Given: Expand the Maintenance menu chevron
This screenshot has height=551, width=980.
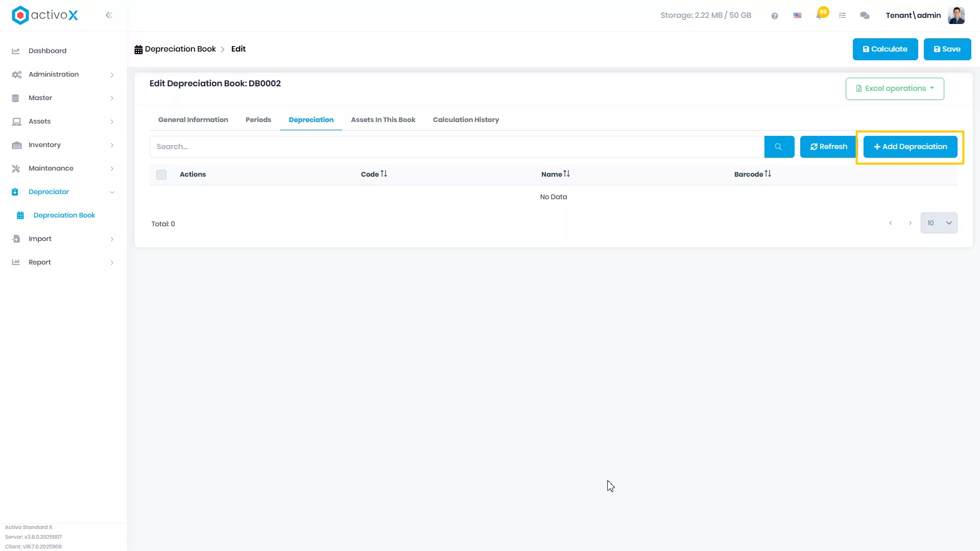Looking at the screenshot, I should [x=112, y=169].
